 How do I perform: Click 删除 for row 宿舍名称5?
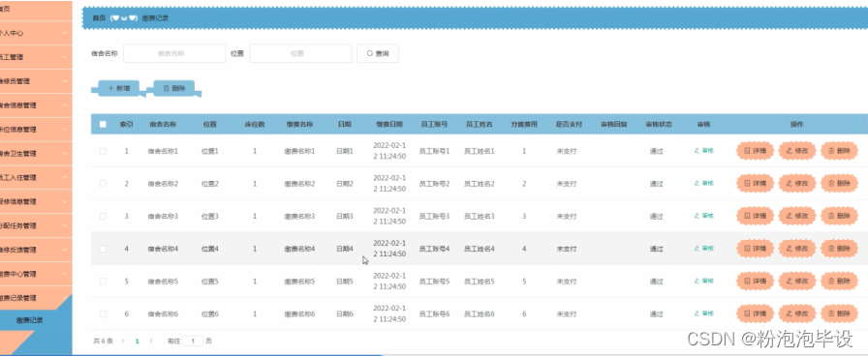839,282
